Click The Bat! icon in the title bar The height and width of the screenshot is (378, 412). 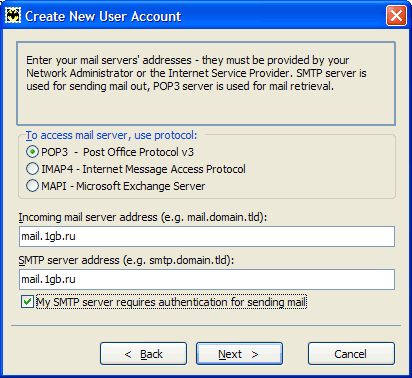click(x=13, y=16)
